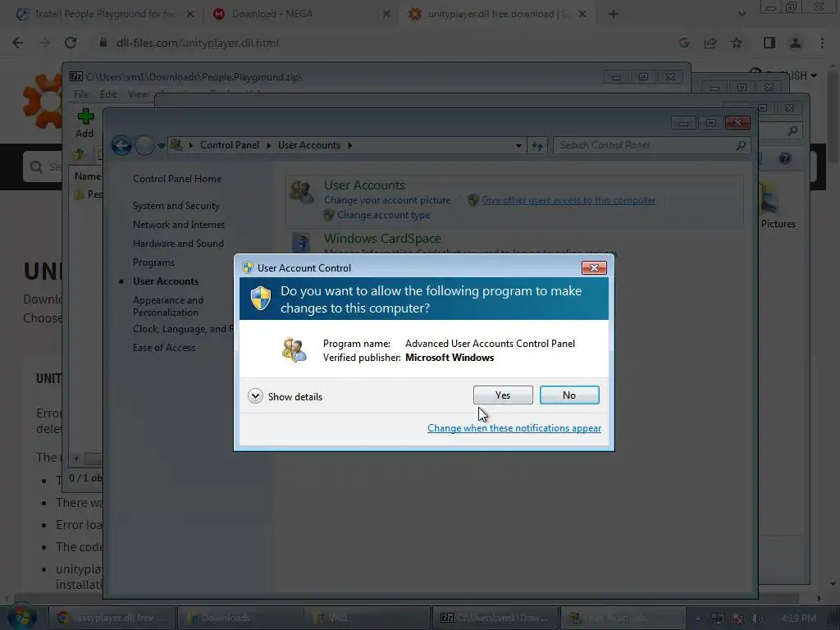840x630 pixels.
Task: Open Change when these notifications appear link
Action: (514, 428)
